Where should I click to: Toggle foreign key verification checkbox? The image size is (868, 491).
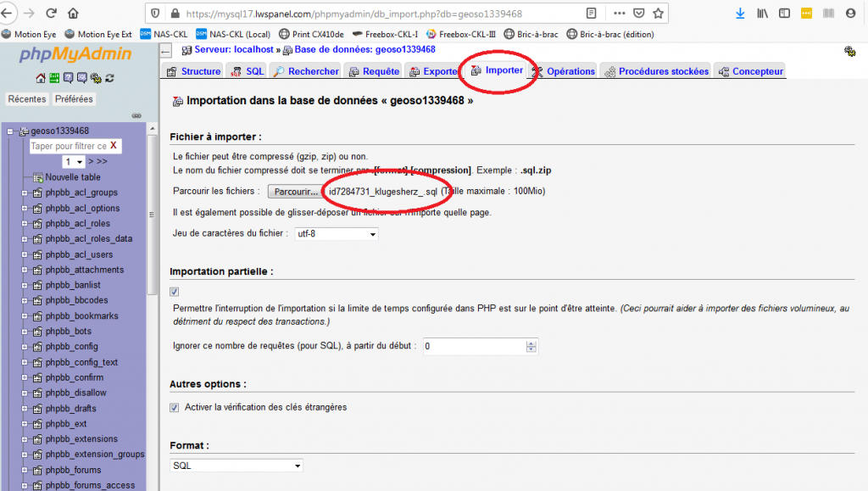pyautogui.click(x=175, y=407)
